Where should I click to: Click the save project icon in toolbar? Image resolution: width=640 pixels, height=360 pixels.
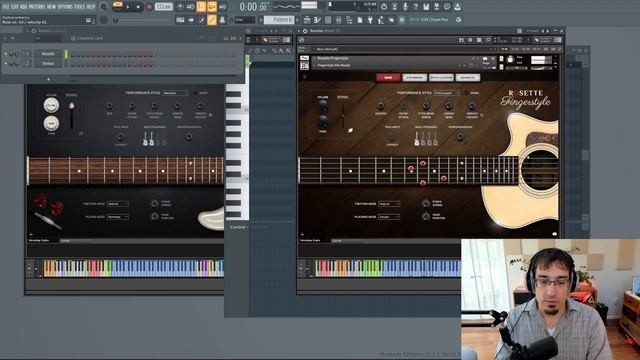click(426, 7)
